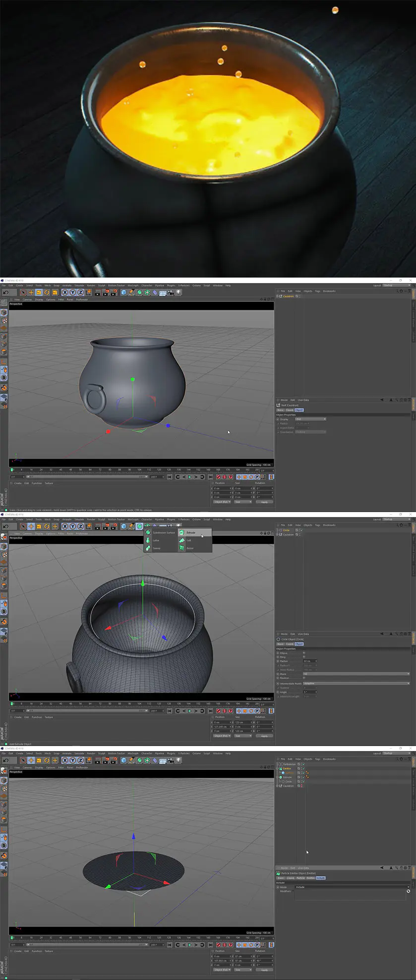Click Apply under the wireframe cauldron viewport
416x980 pixels.
[x=264, y=736]
